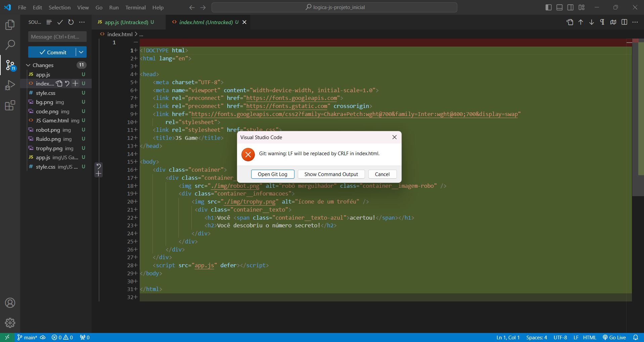The image size is (644, 342).
Task: Open the Search view in activity bar
Action: click(10, 45)
